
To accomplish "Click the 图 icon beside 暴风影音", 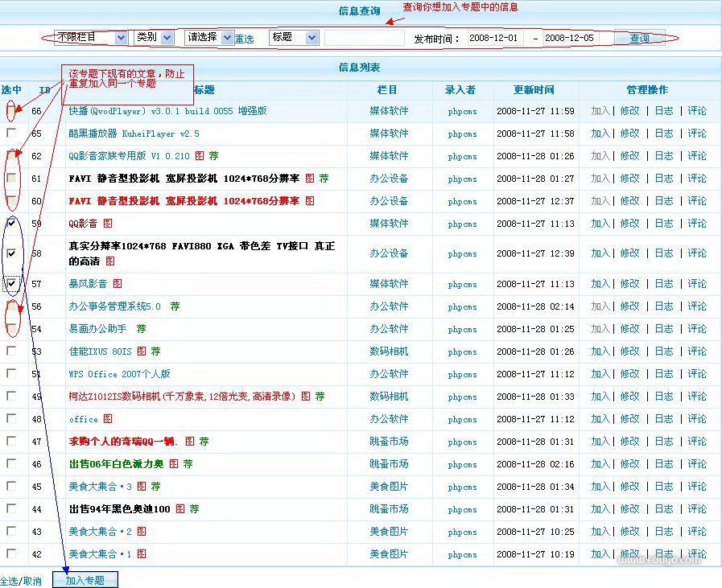I will [118, 284].
